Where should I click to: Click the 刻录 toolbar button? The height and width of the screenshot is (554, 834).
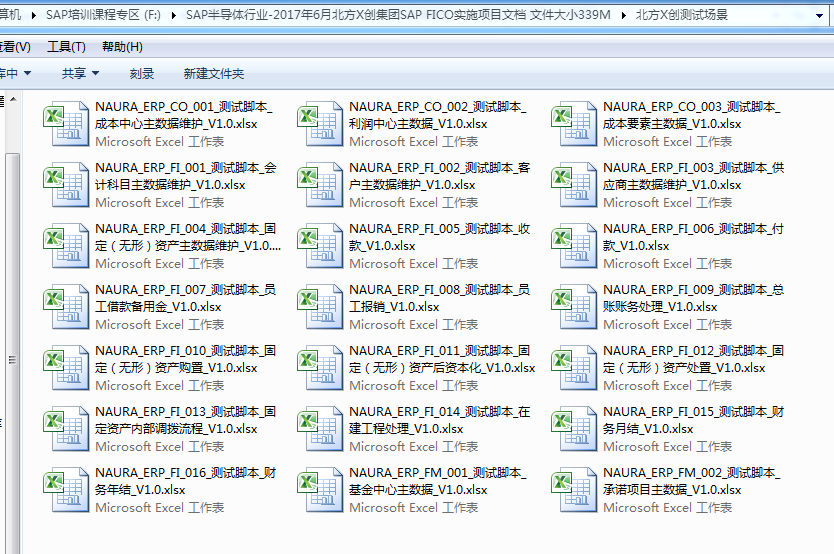[142, 73]
